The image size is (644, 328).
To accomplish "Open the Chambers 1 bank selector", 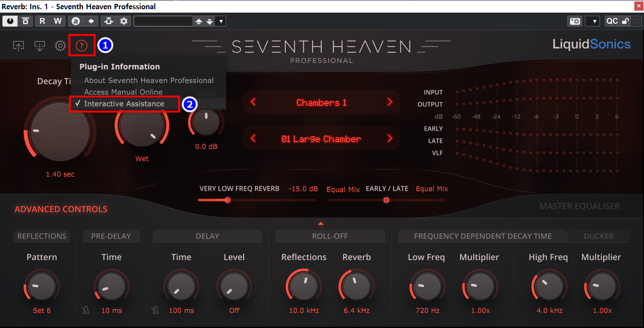I will pyautogui.click(x=321, y=102).
